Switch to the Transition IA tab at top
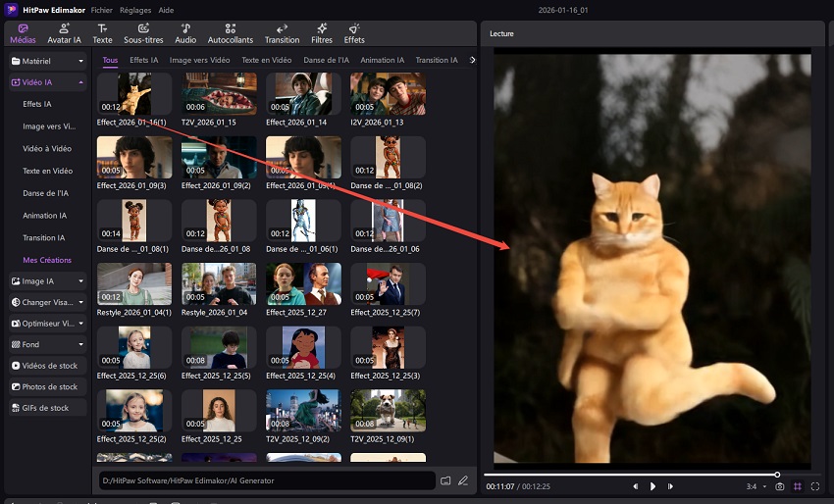This screenshot has height=504, width=834. click(437, 60)
